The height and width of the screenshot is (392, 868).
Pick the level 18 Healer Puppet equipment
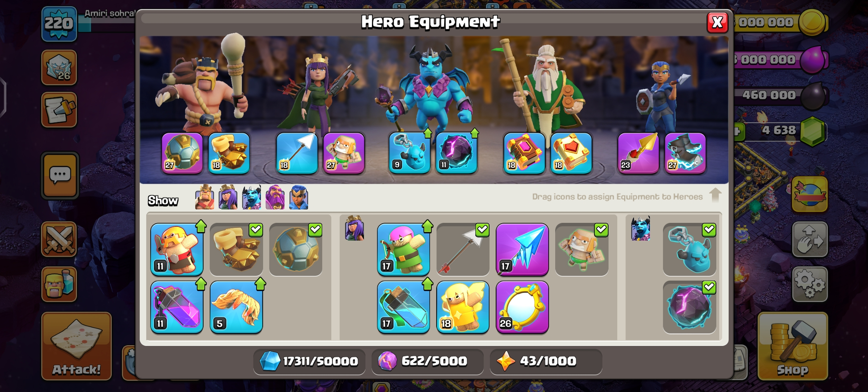(463, 307)
